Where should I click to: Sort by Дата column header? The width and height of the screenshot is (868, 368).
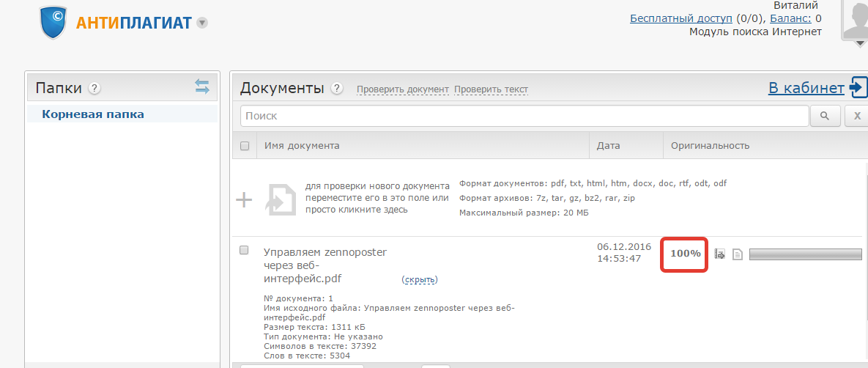pyautogui.click(x=609, y=146)
